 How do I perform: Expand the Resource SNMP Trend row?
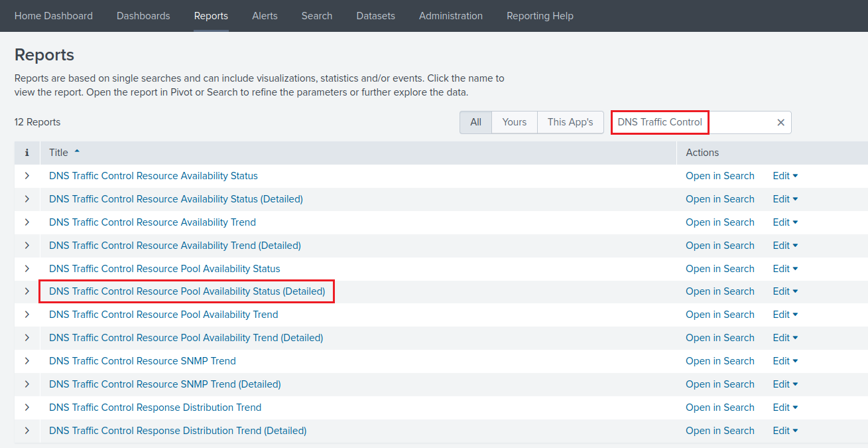[27, 361]
